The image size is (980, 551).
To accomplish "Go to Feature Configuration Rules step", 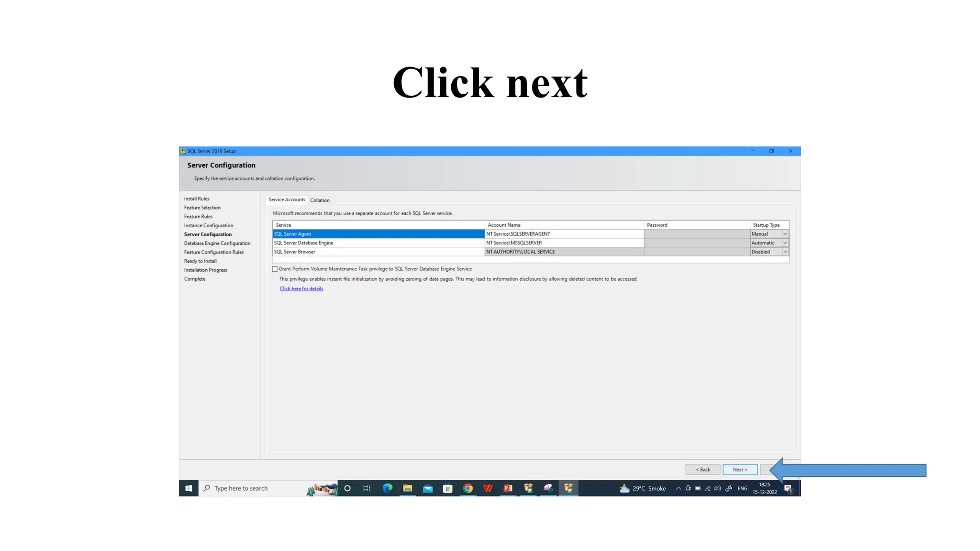I will pos(214,253).
